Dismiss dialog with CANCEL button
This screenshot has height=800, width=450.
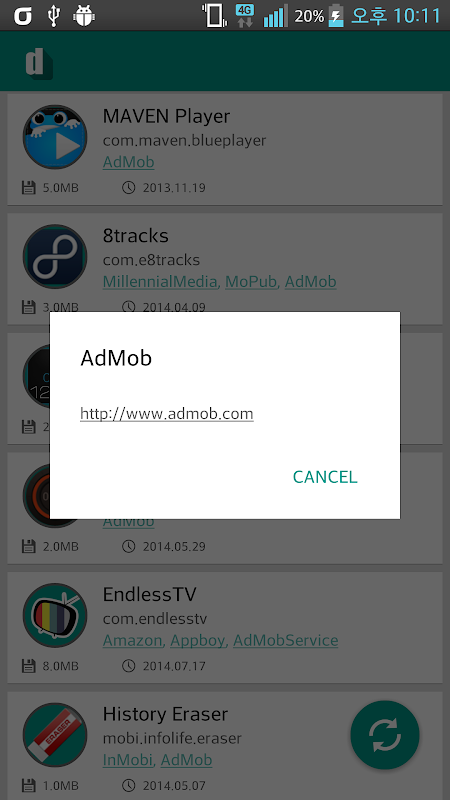(325, 477)
